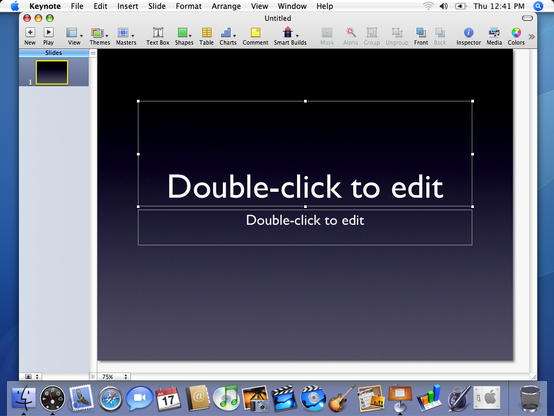This screenshot has width=554, height=416.
Task: Open the Trash in the Dock
Action: tap(530, 399)
